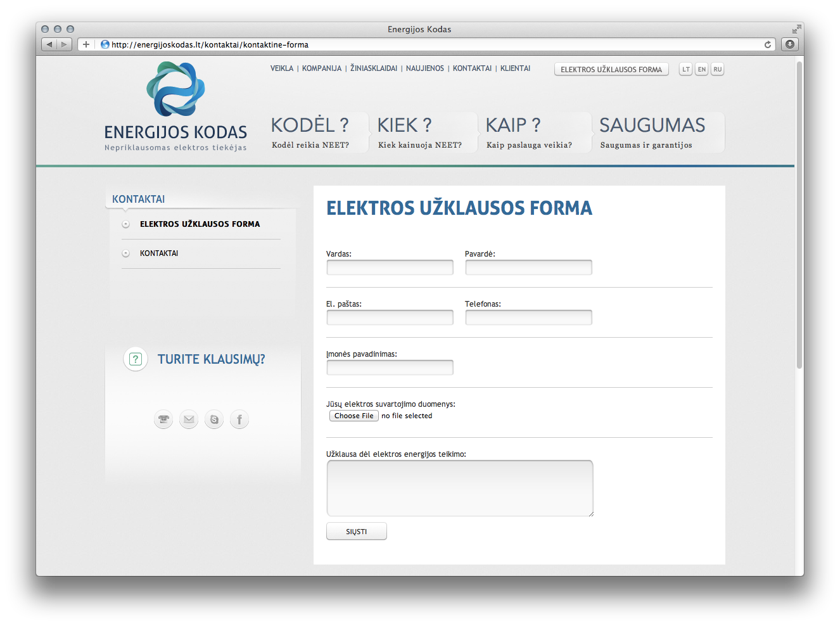
Task: Click the Energijos Kodas brand name text
Action: click(175, 132)
